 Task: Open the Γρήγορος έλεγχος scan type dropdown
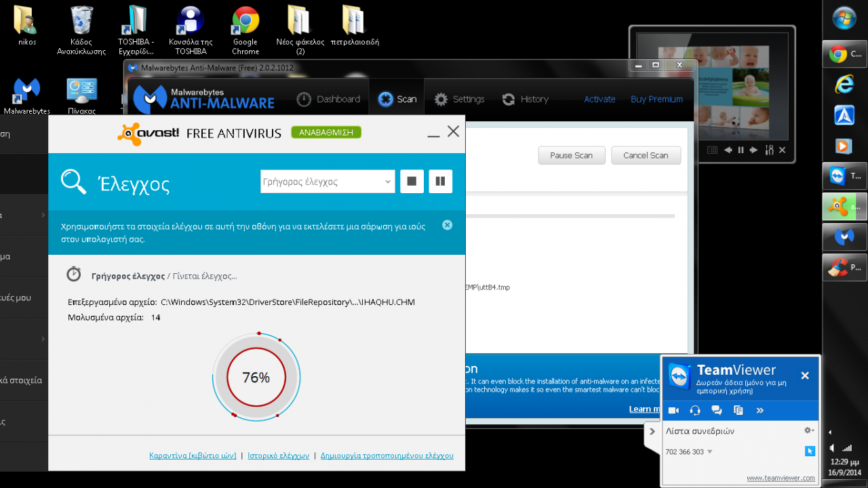[x=328, y=182]
